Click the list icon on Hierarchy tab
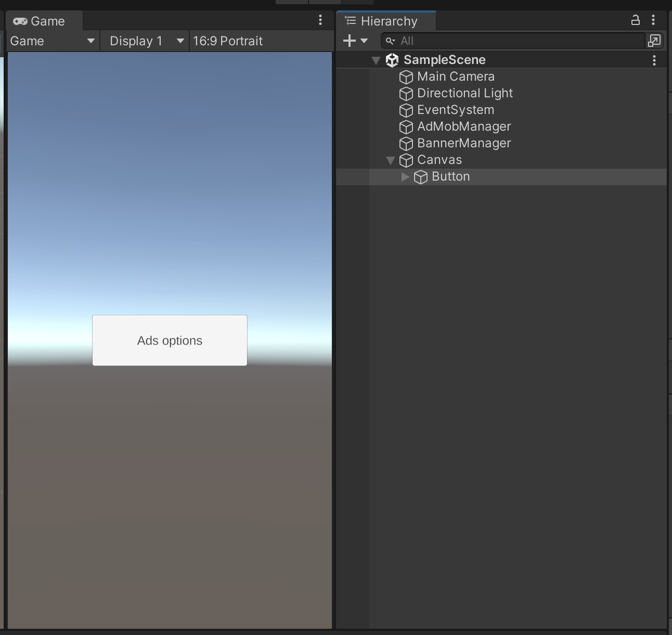Image resolution: width=672 pixels, height=635 pixels. (x=351, y=20)
